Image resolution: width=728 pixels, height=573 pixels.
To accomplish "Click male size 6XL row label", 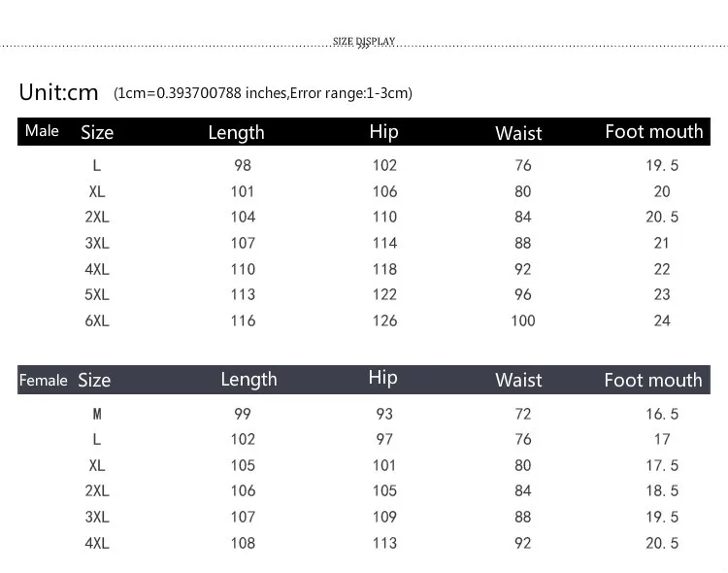I will point(97,320).
